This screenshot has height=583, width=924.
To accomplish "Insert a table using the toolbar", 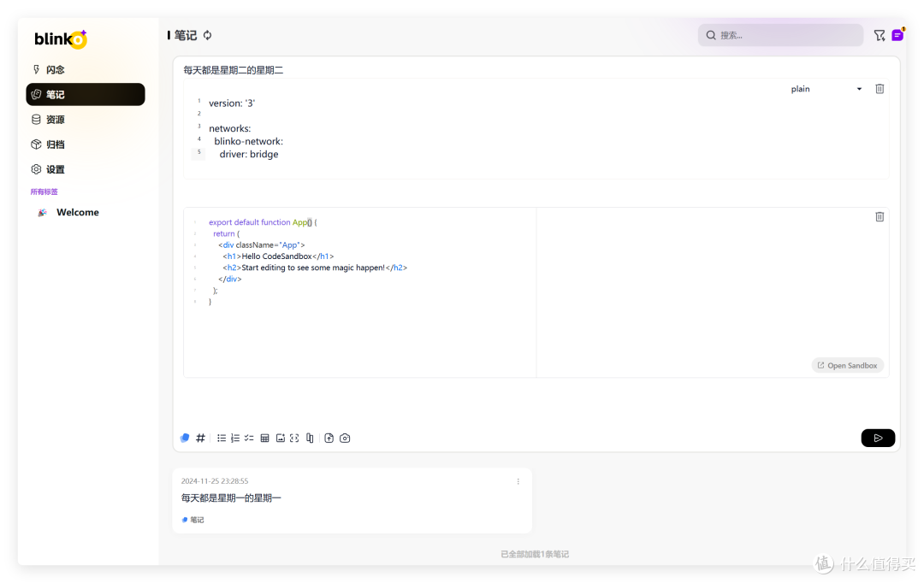I will (x=264, y=438).
